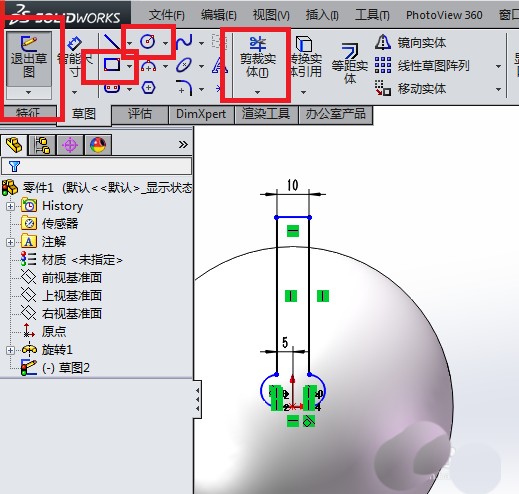Switch to the 办公室产品 tab

(335, 114)
